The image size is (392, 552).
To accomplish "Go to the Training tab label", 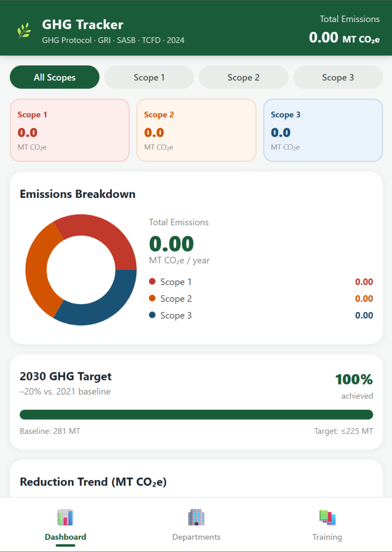I will 327,537.
